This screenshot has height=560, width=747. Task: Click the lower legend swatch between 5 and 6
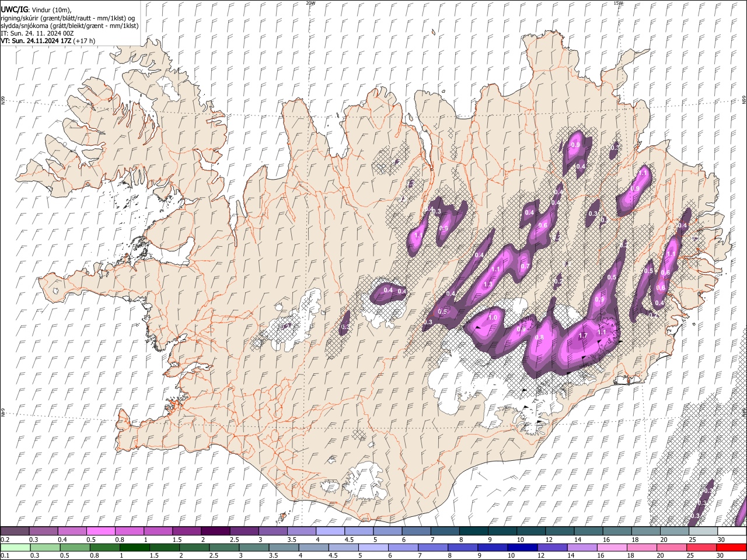(x=373, y=547)
